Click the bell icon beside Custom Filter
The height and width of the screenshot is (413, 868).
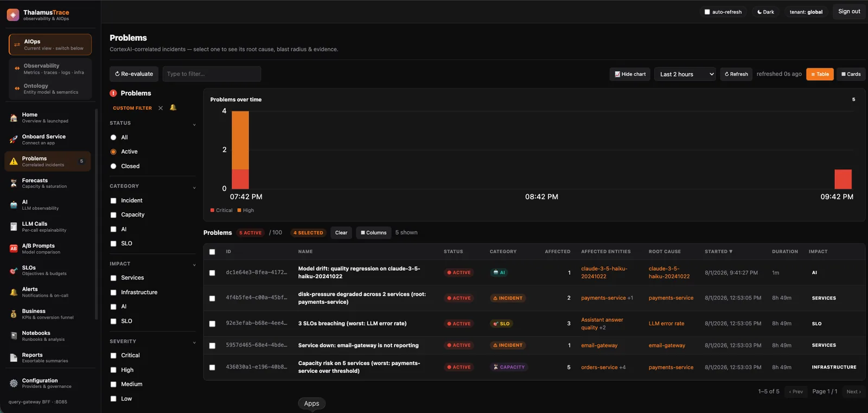173,107
